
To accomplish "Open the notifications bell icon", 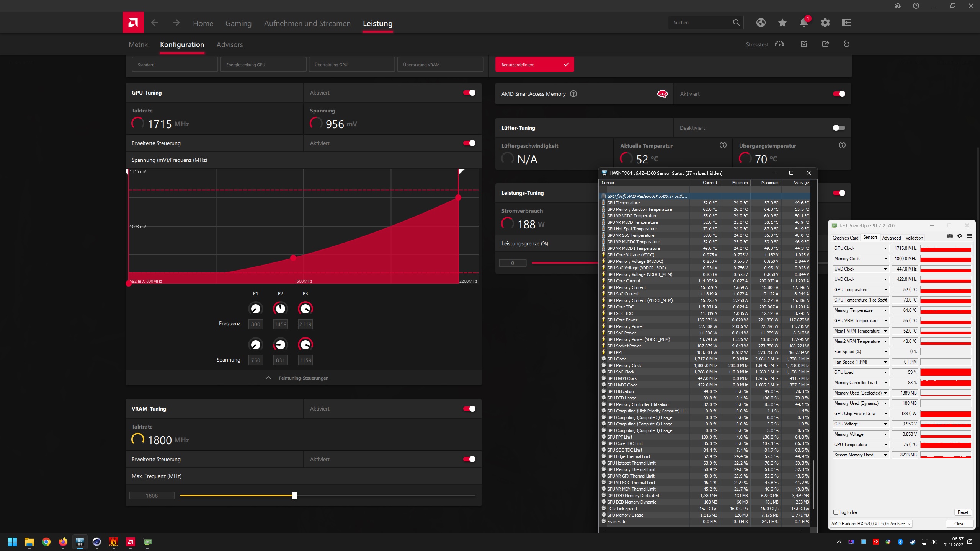I will (804, 23).
